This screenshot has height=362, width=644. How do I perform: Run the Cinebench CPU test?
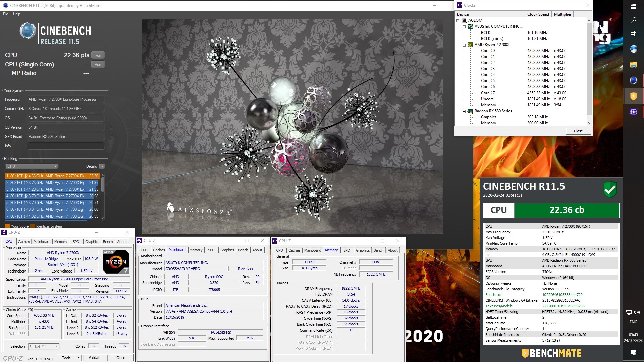[x=98, y=55]
